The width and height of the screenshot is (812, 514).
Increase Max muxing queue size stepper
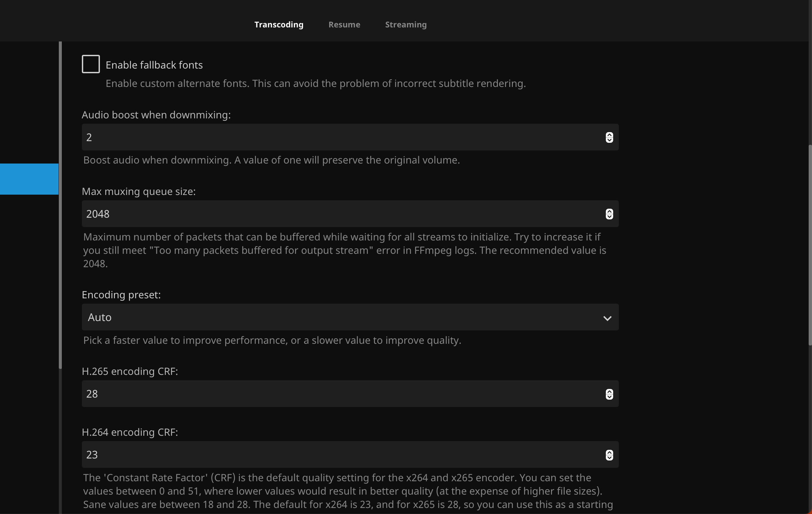click(x=609, y=211)
